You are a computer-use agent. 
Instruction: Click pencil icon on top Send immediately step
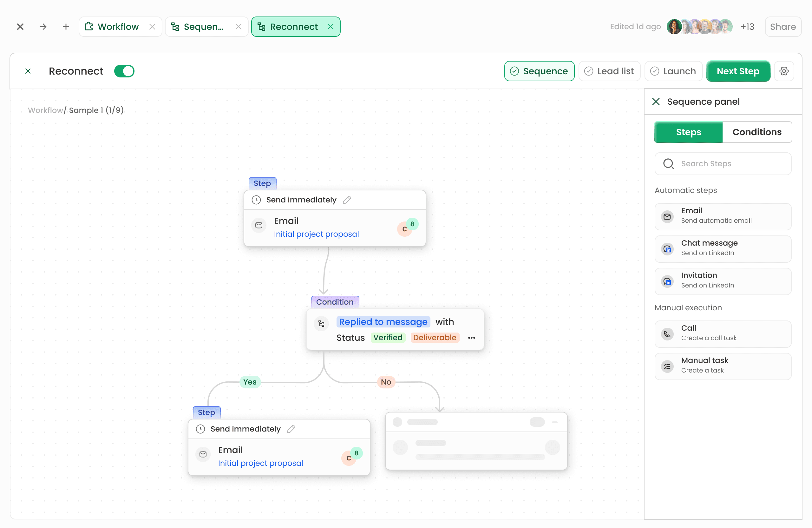(x=347, y=200)
